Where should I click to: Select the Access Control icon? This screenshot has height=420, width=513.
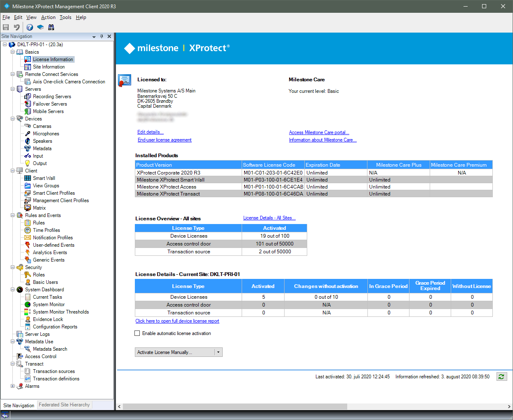[20, 356]
